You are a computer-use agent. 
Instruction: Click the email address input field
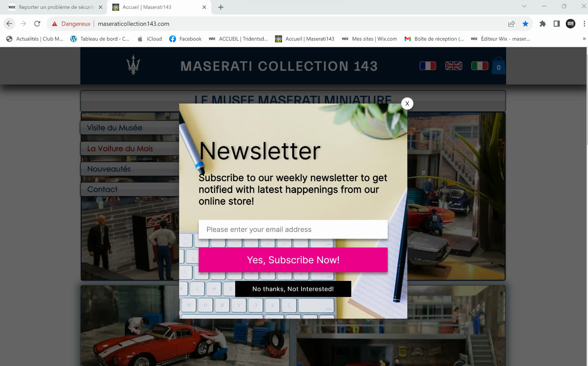(293, 230)
